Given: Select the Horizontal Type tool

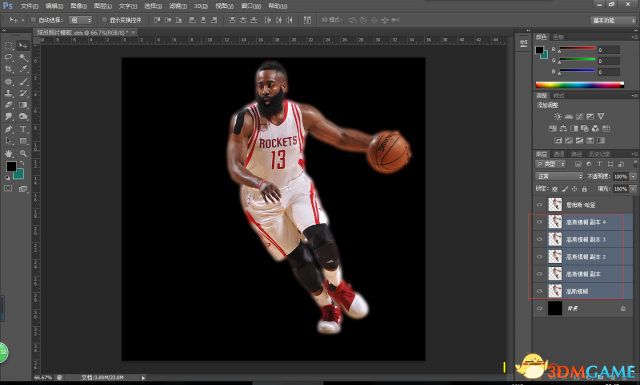Looking at the screenshot, I should tap(23, 129).
